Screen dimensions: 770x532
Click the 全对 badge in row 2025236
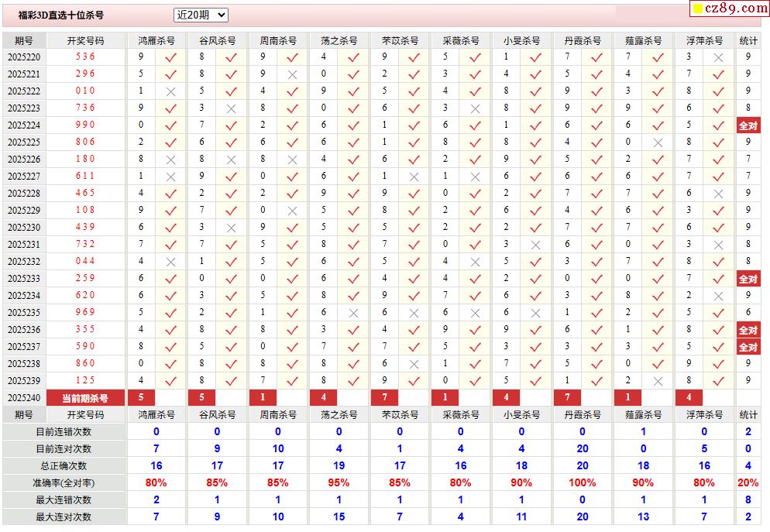click(x=748, y=331)
